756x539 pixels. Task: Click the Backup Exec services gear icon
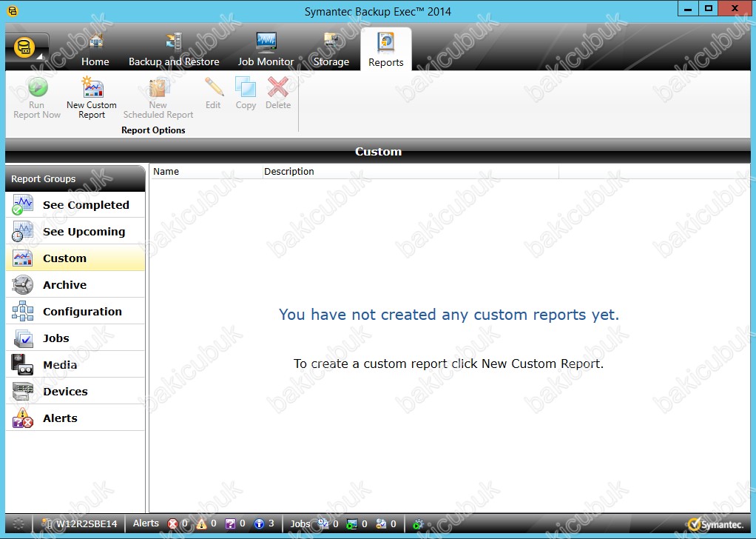click(419, 523)
